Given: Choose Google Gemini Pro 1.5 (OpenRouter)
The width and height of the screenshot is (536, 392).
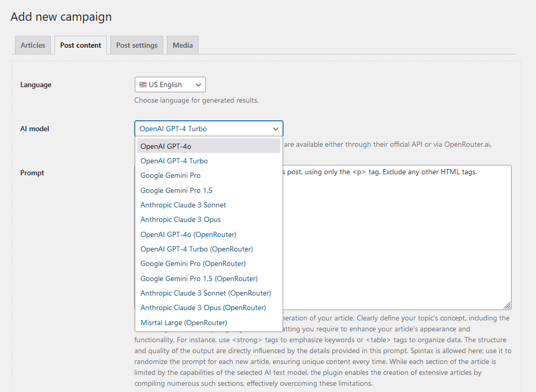Looking at the screenshot, I should coord(209,278).
